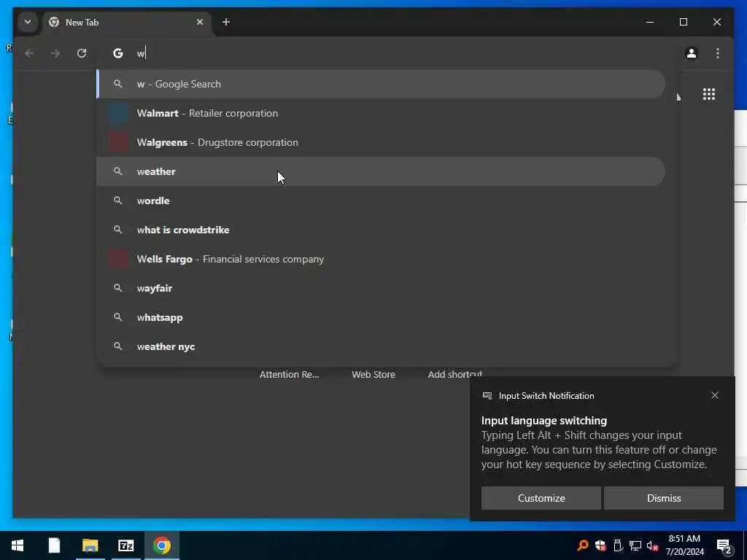Click search icon beside 'wordle'
The height and width of the screenshot is (560, 747).
click(x=117, y=201)
